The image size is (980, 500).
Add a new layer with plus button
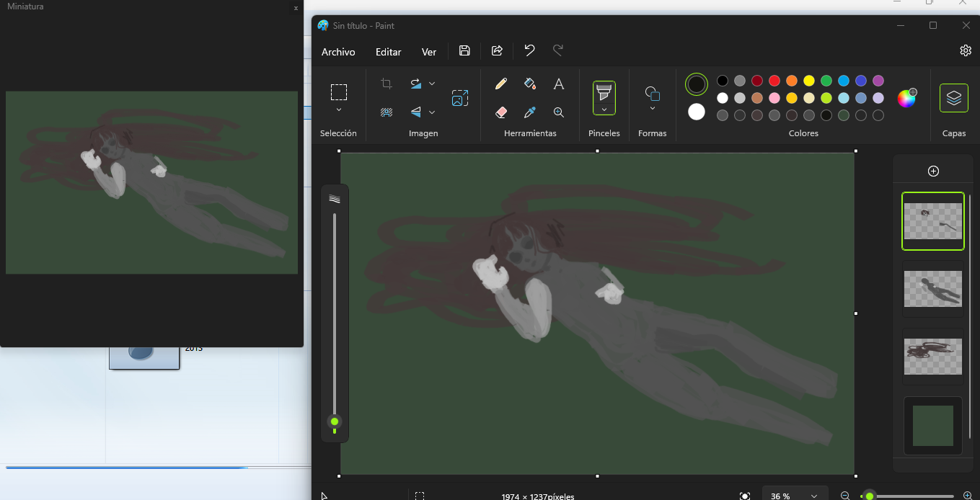(933, 171)
